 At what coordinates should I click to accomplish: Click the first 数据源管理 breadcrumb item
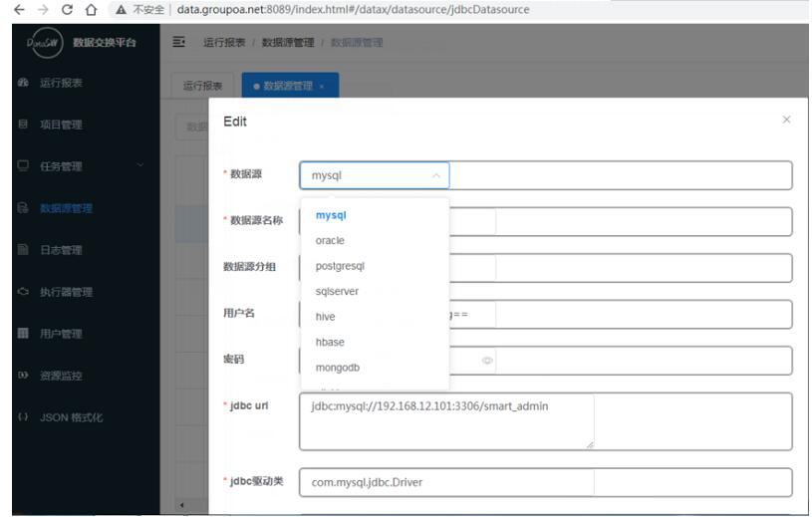pos(288,43)
